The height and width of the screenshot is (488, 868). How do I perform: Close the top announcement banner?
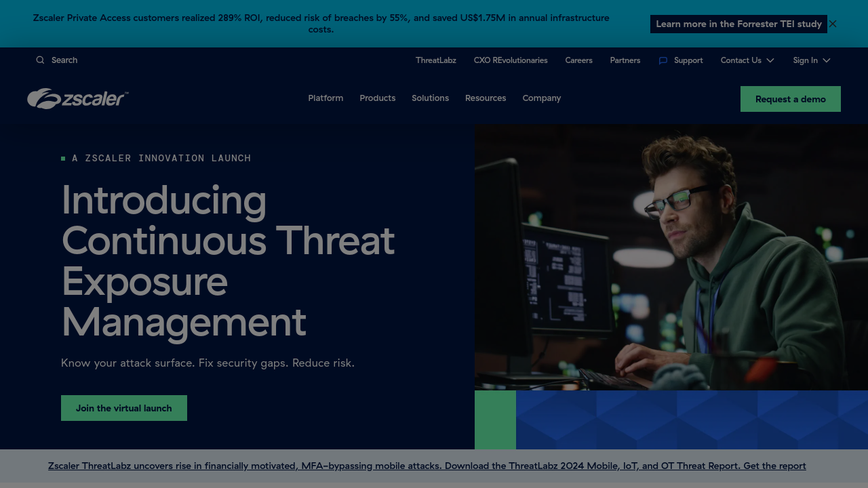click(x=833, y=24)
